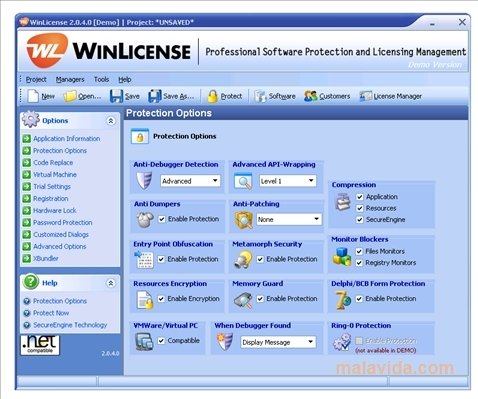Open a project with the Open folder icon
The height and width of the screenshot is (399, 478).
pos(70,96)
